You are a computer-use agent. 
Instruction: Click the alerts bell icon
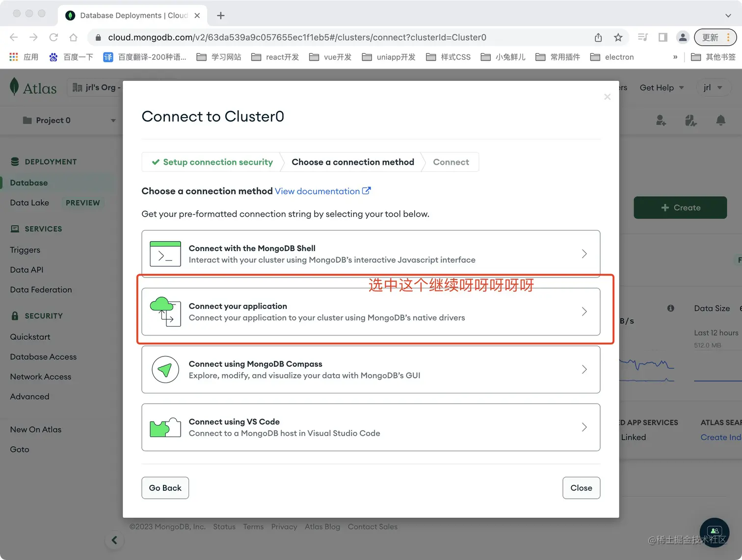coord(720,120)
